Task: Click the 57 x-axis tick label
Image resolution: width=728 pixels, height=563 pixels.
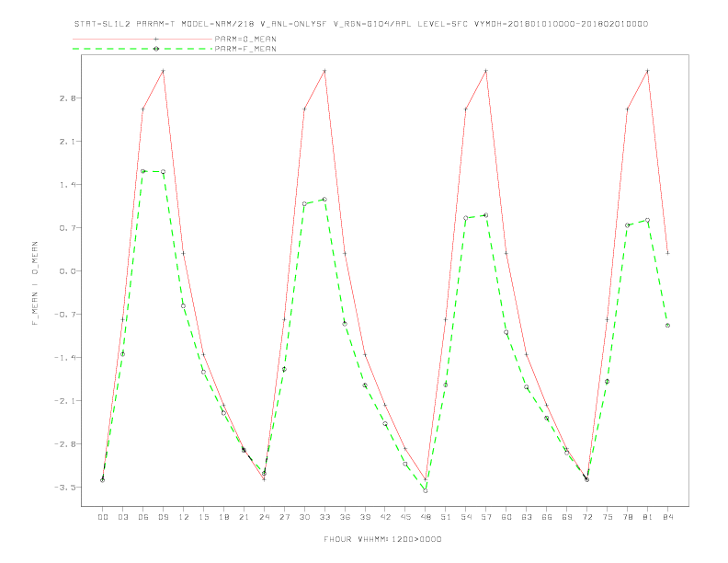Action: point(486,517)
